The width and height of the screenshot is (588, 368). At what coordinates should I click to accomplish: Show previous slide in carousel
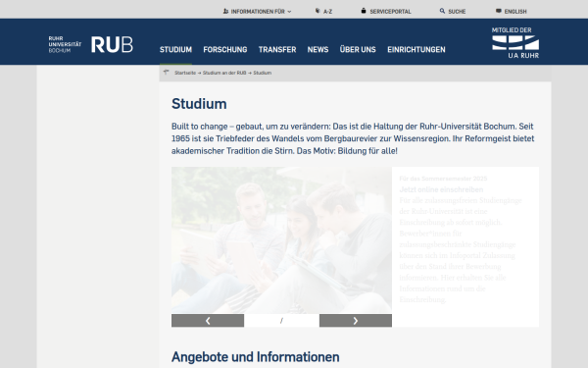point(208,321)
